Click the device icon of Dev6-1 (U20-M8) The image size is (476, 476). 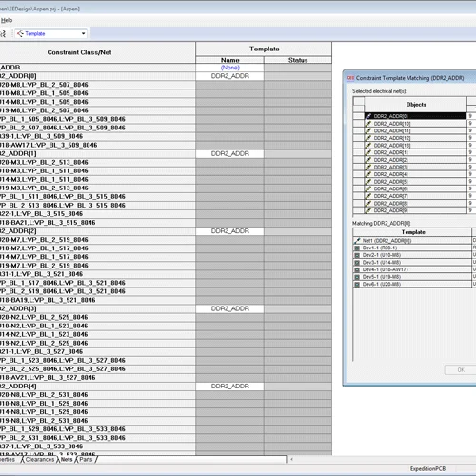click(357, 285)
